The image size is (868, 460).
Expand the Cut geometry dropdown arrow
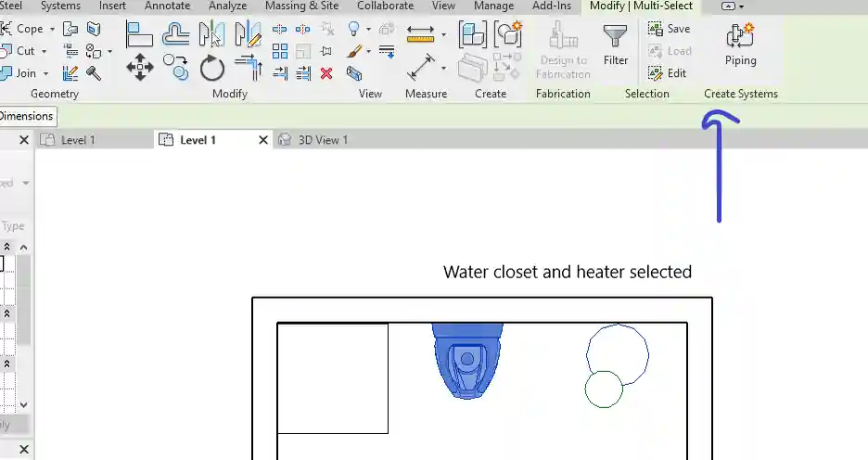pyautogui.click(x=44, y=51)
